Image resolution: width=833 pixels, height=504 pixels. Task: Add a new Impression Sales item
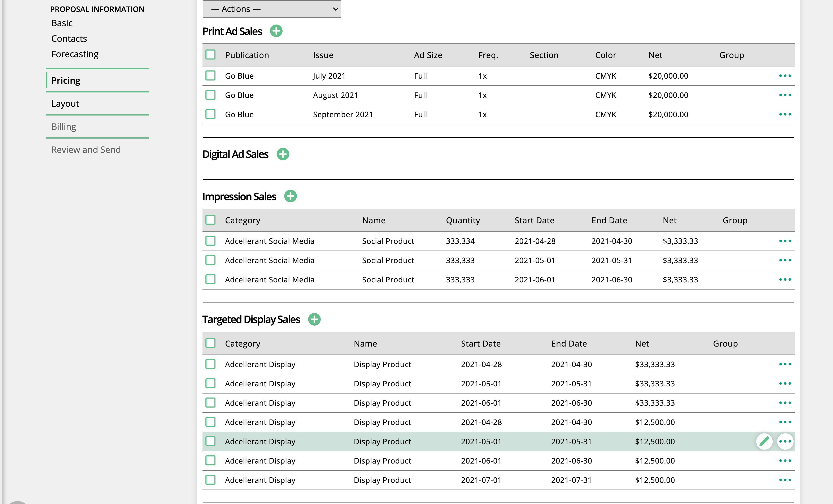pyautogui.click(x=290, y=196)
